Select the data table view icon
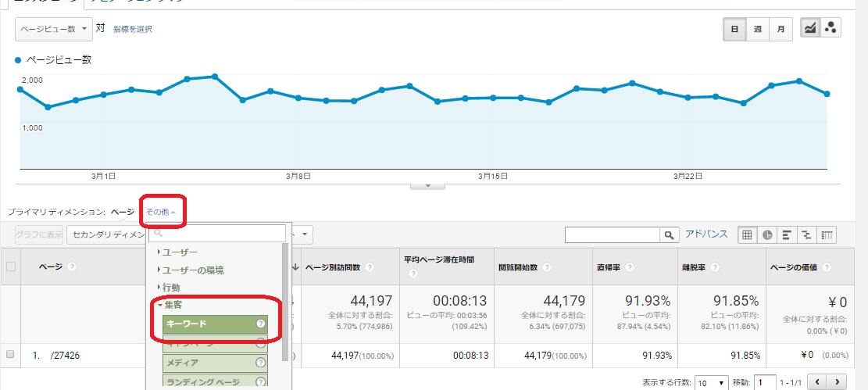The image size is (868, 390). (748, 234)
